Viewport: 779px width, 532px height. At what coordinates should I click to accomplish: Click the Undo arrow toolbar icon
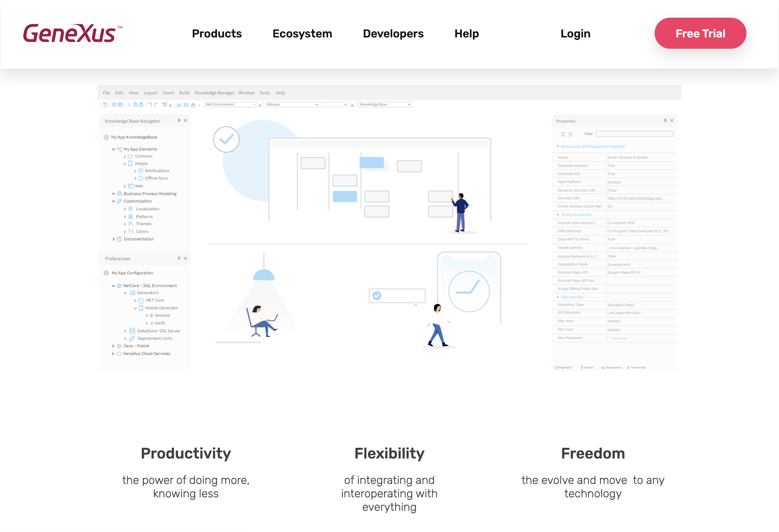click(150, 105)
